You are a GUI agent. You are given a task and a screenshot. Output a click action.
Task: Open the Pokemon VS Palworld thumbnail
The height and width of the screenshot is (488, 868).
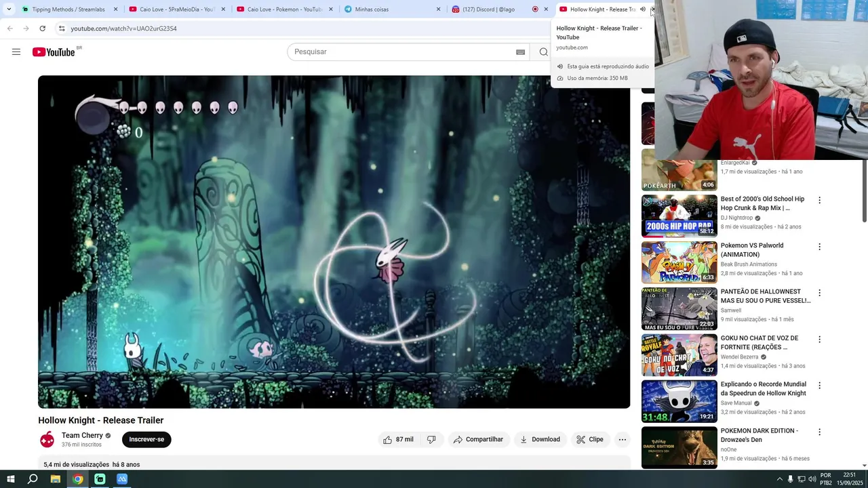(x=679, y=262)
